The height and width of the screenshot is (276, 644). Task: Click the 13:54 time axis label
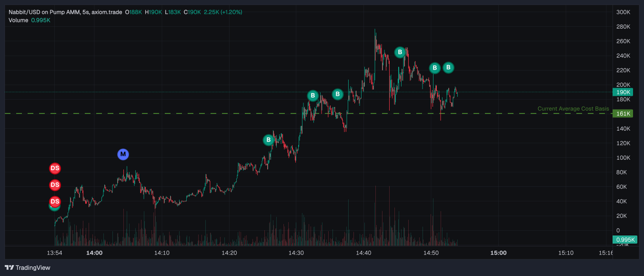(x=55, y=252)
